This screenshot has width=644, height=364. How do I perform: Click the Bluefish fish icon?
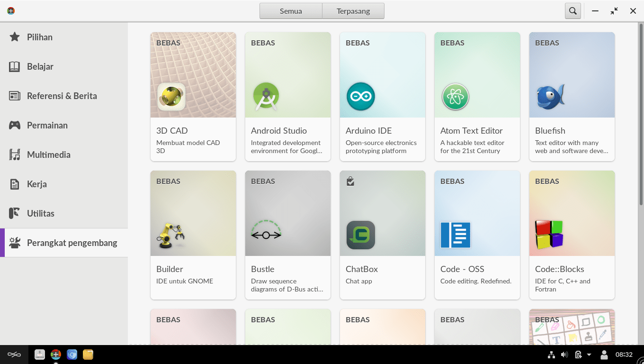pos(550,97)
